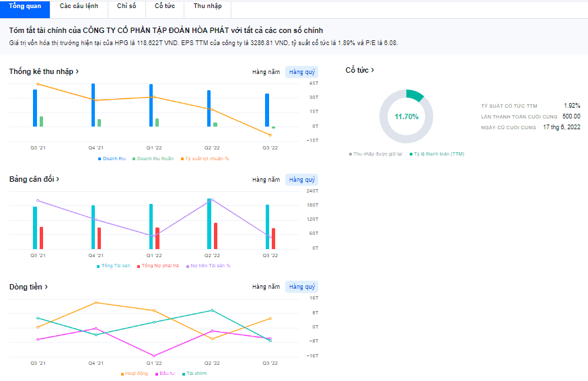Image resolution: width=588 pixels, height=381 pixels.
Task: Click the 1.92% dividend yield value
Action: tap(572, 106)
